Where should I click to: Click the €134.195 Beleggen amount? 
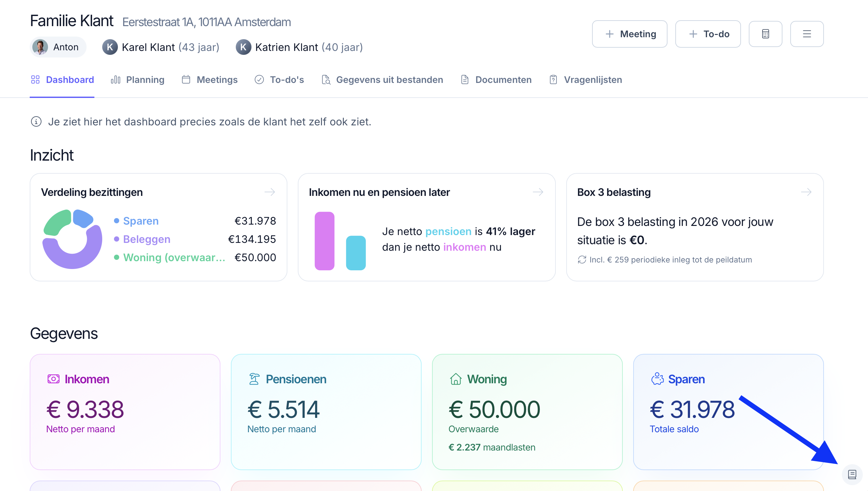click(251, 239)
